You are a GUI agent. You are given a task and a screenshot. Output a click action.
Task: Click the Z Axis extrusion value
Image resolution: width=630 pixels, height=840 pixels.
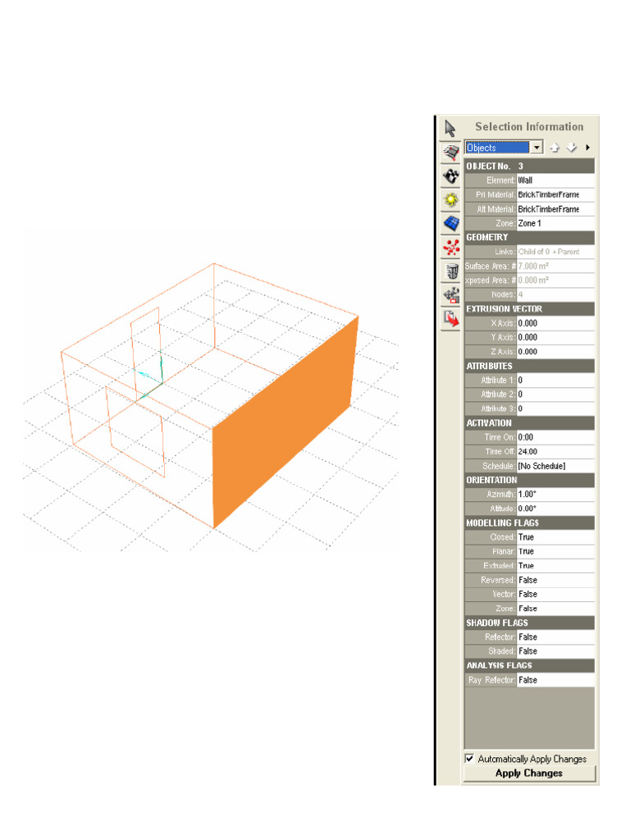(555, 352)
